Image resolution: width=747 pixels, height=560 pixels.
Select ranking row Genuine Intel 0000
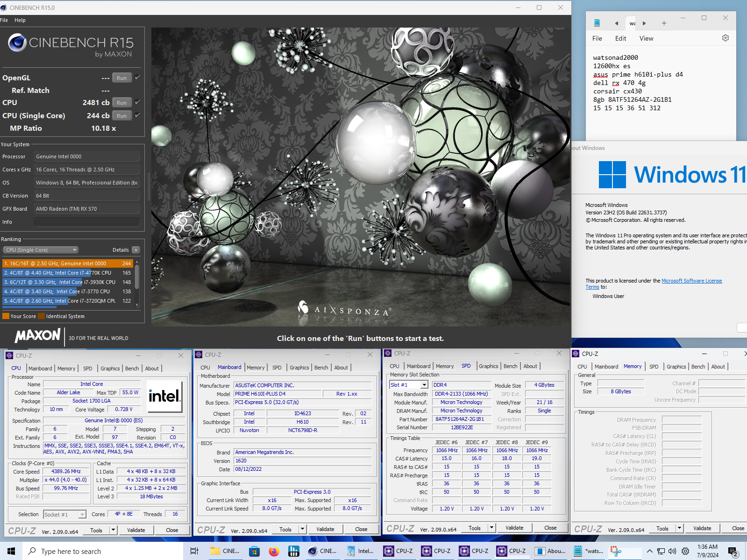(68, 263)
